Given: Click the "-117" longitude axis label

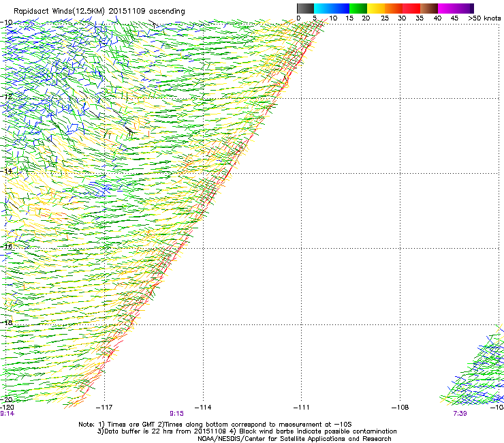Looking at the screenshot, I should [104, 408].
